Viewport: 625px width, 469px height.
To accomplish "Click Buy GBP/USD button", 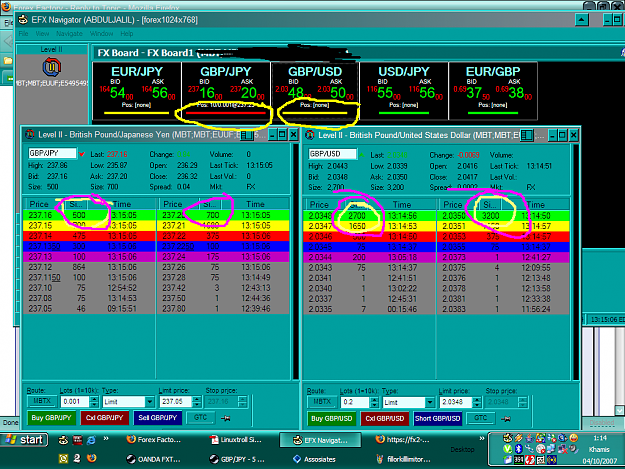I will pos(332,419).
